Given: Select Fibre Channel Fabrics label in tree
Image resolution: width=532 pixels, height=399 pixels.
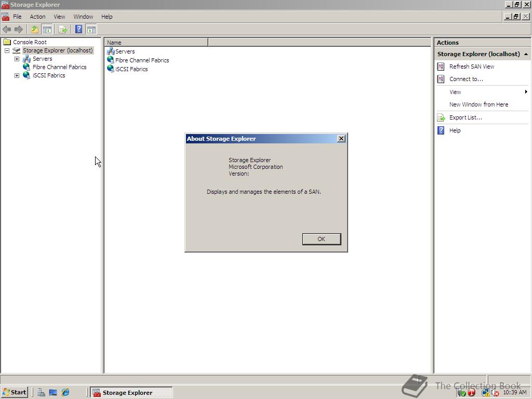Looking at the screenshot, I should pos(59,67).
